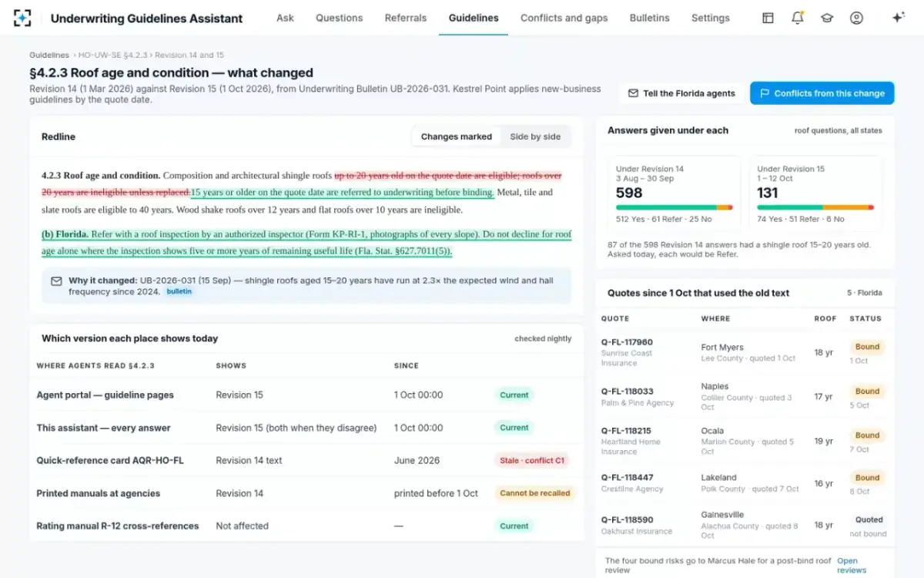Select the Guidelines tab
This screenshot has width=924, height=578.
click(474, 18)
